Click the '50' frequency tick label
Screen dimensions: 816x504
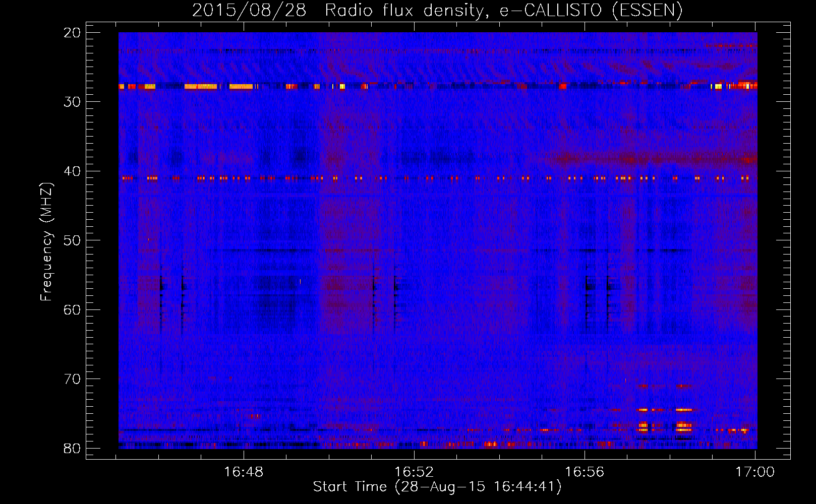pos(72,240)
